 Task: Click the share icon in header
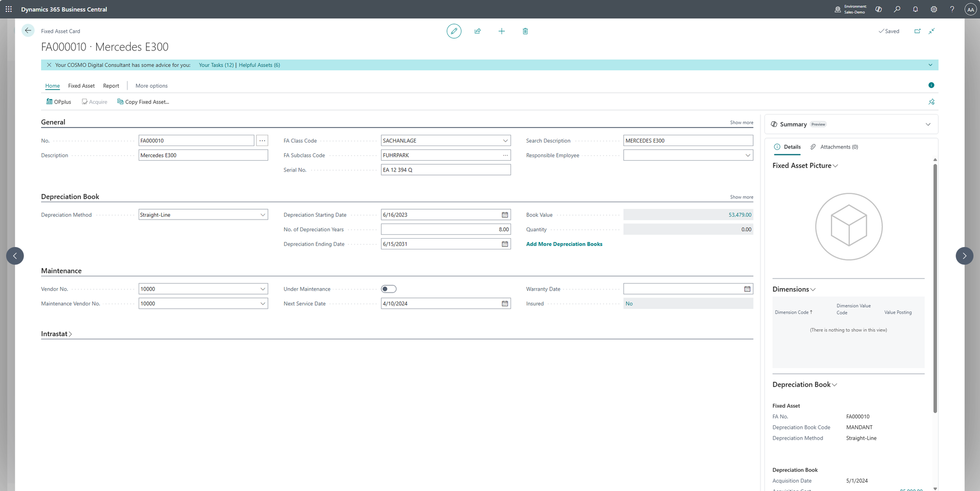tap(477, 31)
